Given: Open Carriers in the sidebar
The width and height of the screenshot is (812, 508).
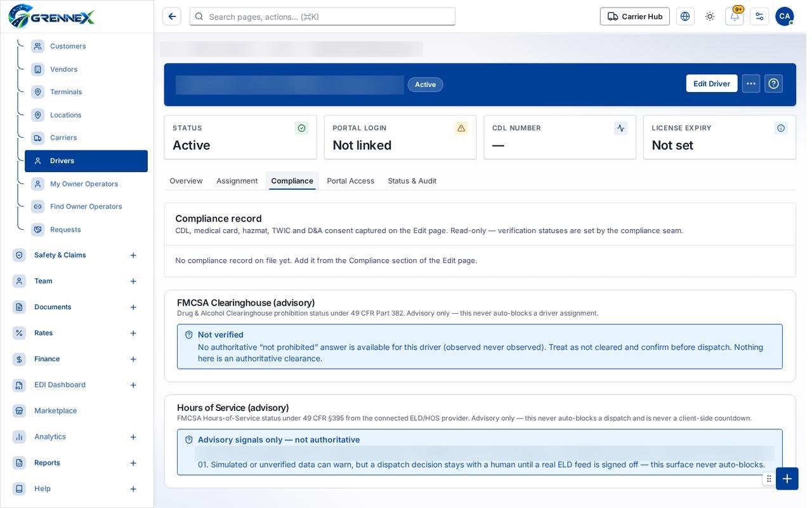Looking at the screenshot, I should (x=86, y=138).
